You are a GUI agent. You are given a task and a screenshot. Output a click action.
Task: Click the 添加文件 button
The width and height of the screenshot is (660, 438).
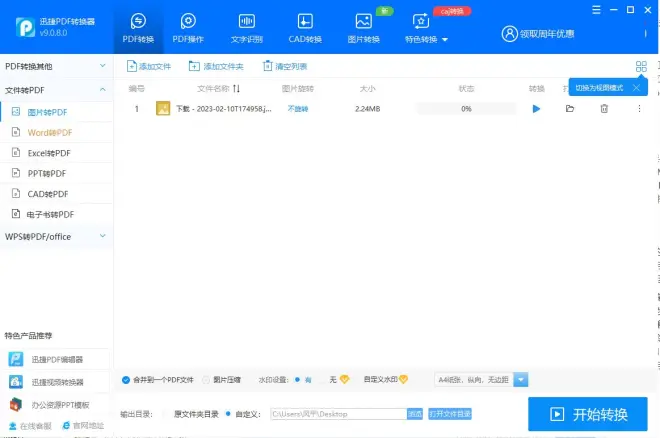tap(149, 66)
